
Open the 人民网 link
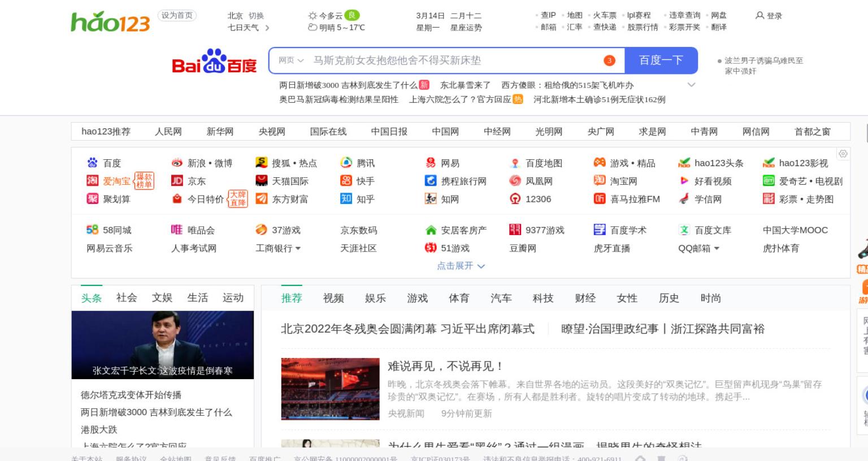click(x=168, y=132)
